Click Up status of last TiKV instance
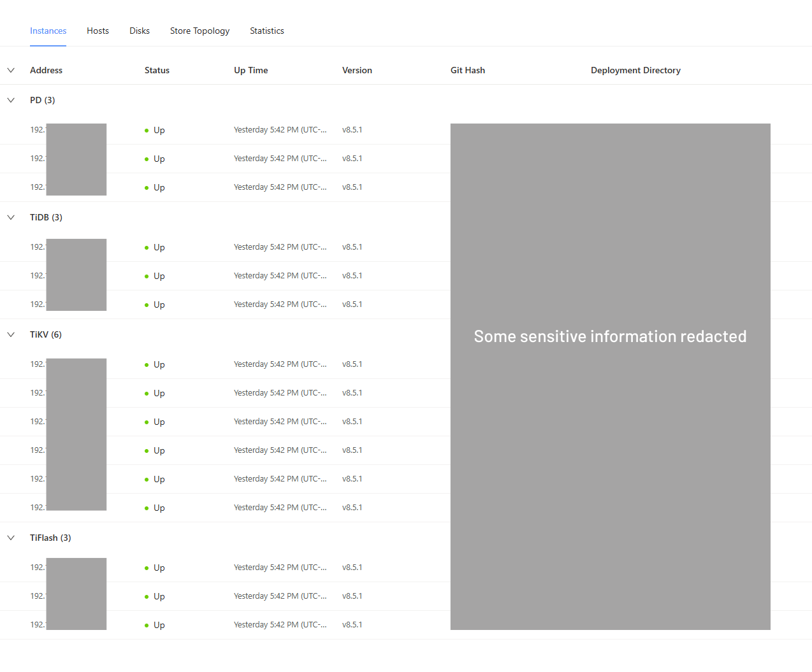812x672 pixels. click(159, 508)
